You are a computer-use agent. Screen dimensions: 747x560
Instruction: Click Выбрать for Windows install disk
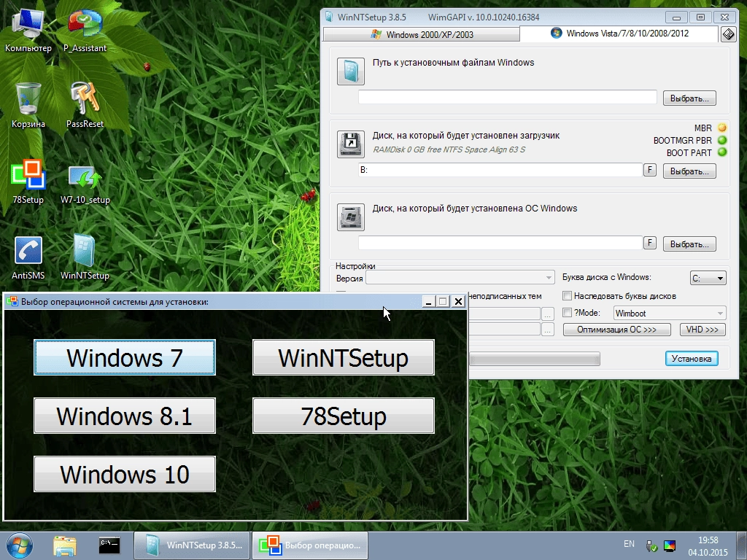click(689, 244)
